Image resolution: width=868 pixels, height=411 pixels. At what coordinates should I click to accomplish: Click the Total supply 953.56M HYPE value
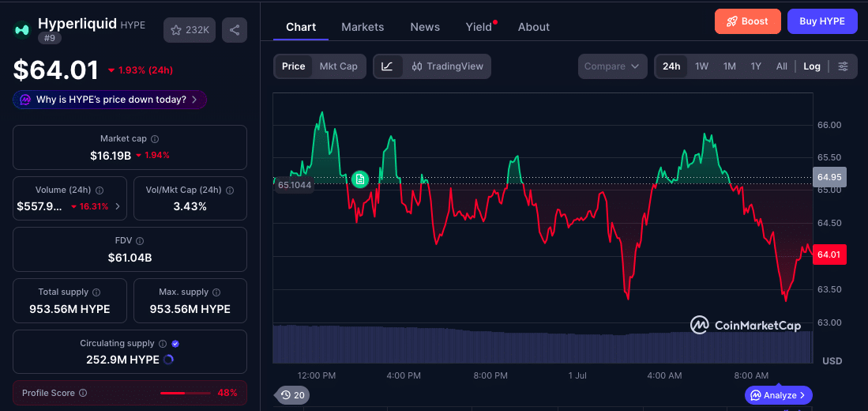click(70, 309)
